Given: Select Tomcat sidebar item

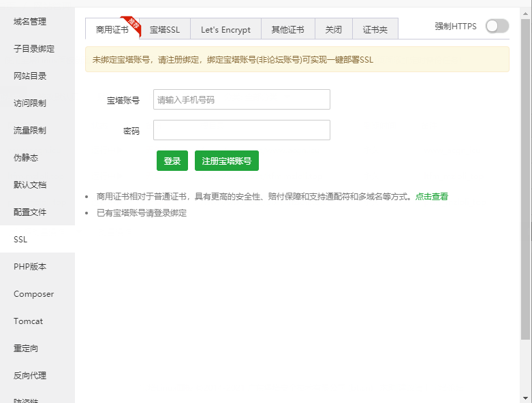Looking at the screenshot, I should tap(37, 321).
